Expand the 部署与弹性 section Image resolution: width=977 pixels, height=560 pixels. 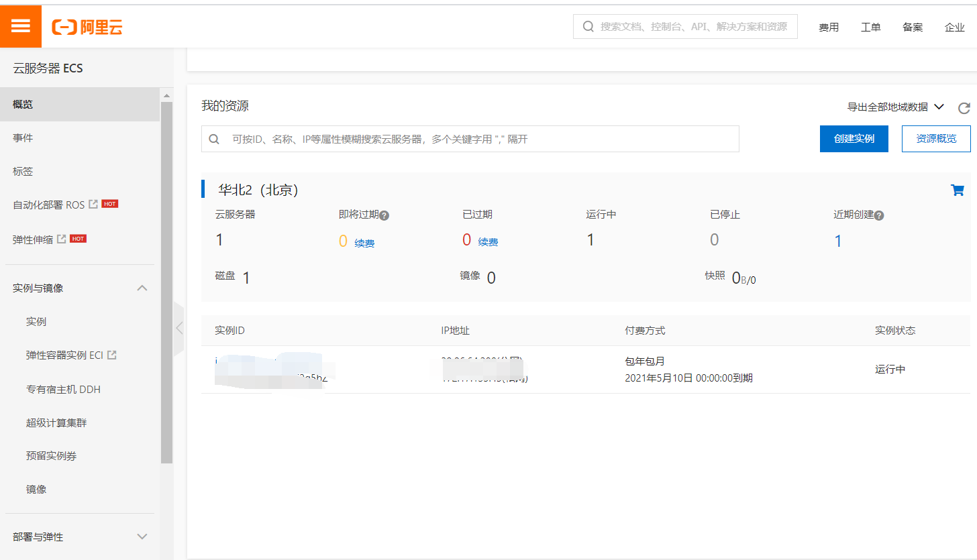(142, 537)
